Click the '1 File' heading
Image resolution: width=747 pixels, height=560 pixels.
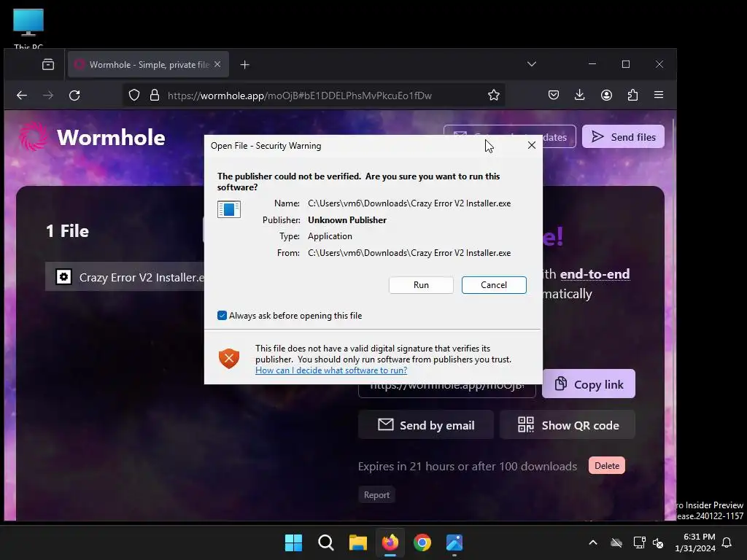tap(67, 231)
